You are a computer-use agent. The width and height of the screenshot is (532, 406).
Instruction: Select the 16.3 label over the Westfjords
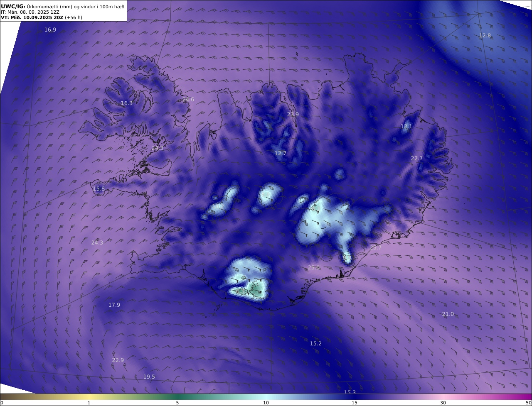pos(127,103)
